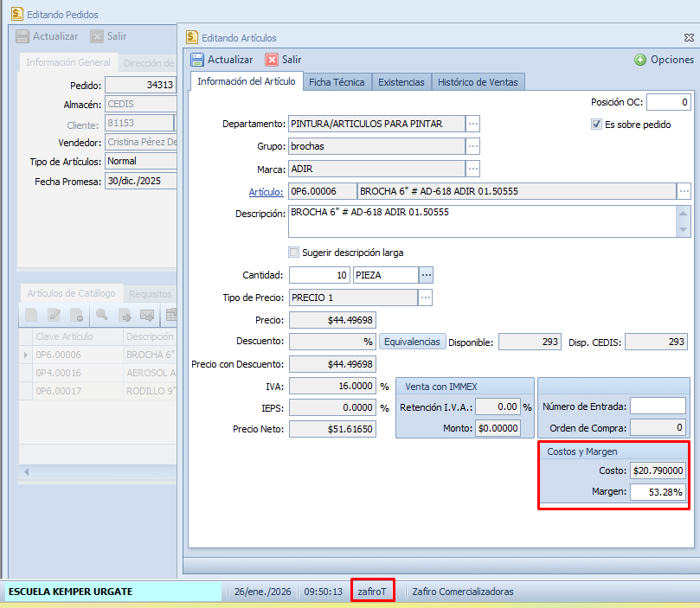Enable Sugerir descripción larga checkbox
The image size is (700, 608).
(x=294, y=253)
